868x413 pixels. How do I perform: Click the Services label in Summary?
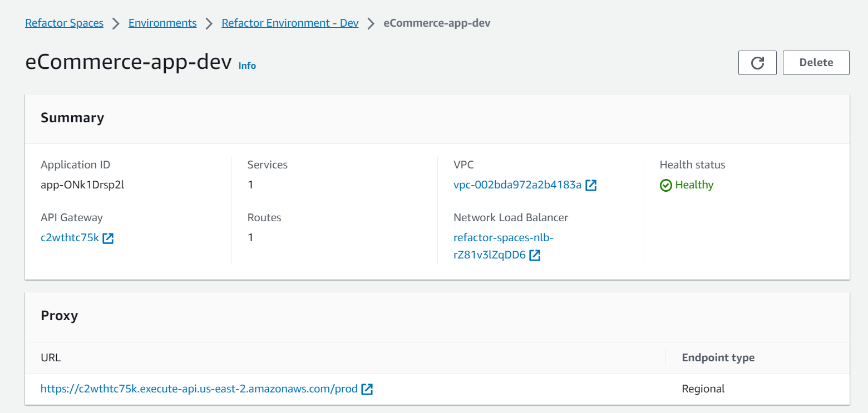click(268, 165)
